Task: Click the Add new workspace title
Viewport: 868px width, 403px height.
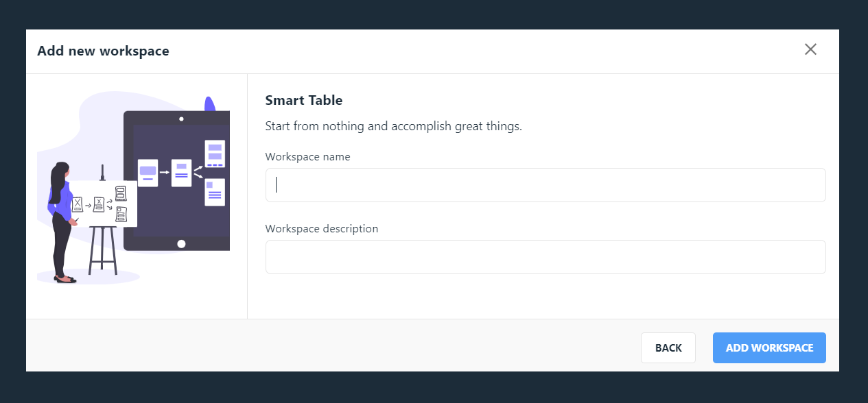Action: [x=103, y=51]
